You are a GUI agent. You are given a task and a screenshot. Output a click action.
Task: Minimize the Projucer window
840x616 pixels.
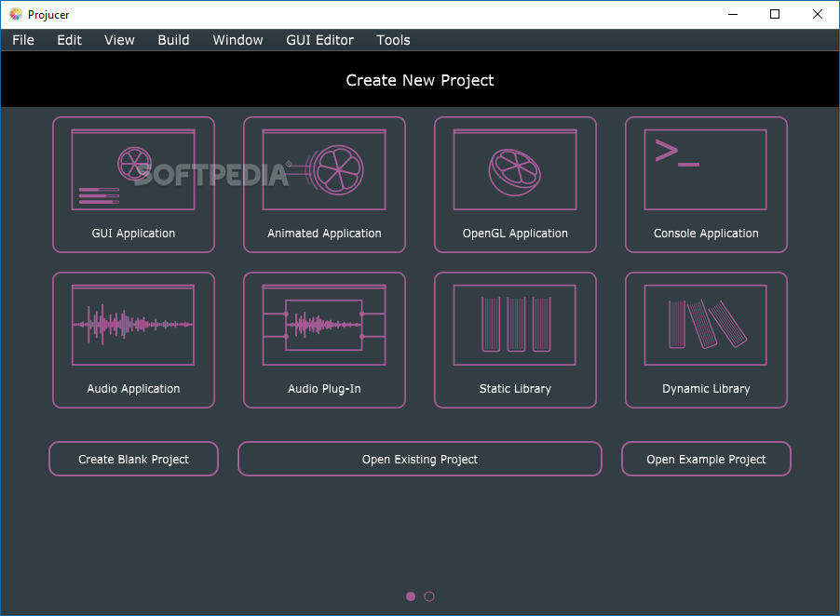[733, 15]
